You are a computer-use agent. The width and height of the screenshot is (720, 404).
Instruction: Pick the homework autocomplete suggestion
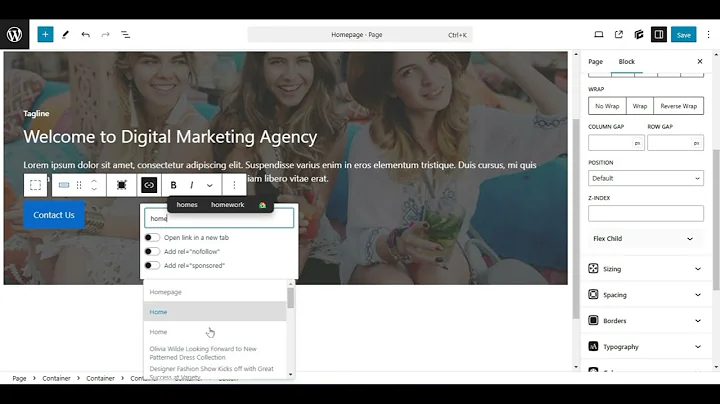[227, 205]
